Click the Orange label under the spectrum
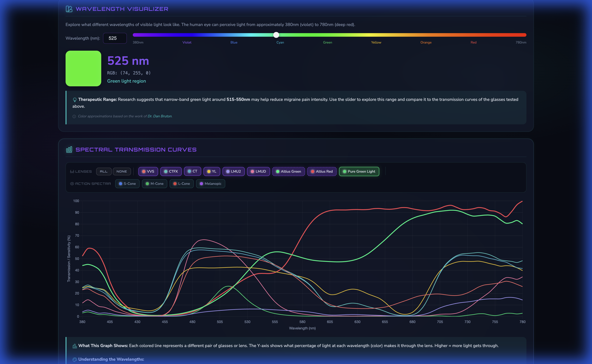This screenshot has width=592, height=364. click(426, 42)
